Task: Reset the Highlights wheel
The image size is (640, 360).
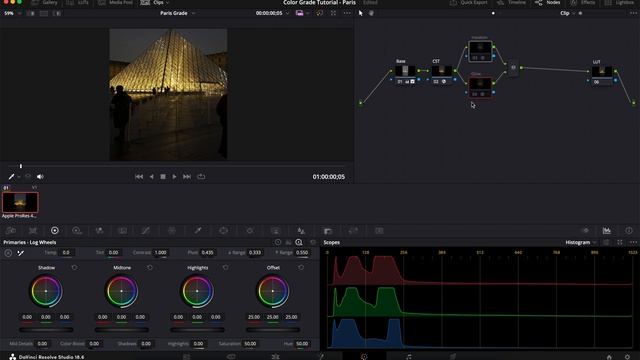Action: point(226,267)
